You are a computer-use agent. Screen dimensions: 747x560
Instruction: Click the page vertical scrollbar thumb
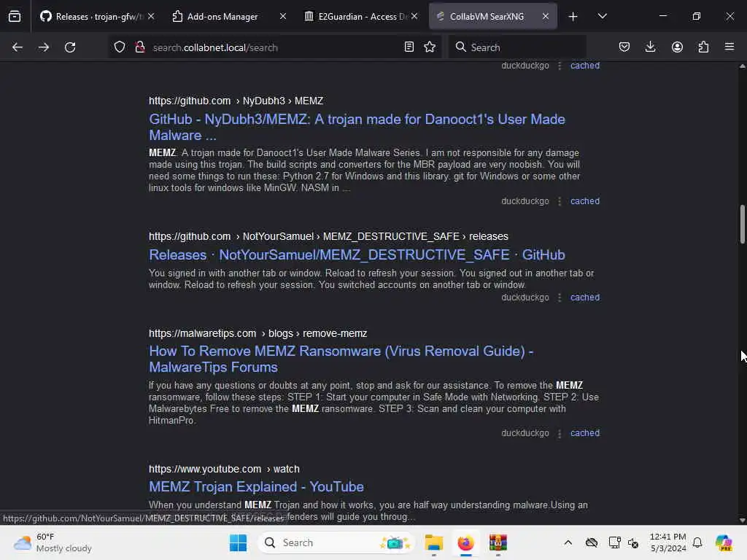[x=742, y=225]
